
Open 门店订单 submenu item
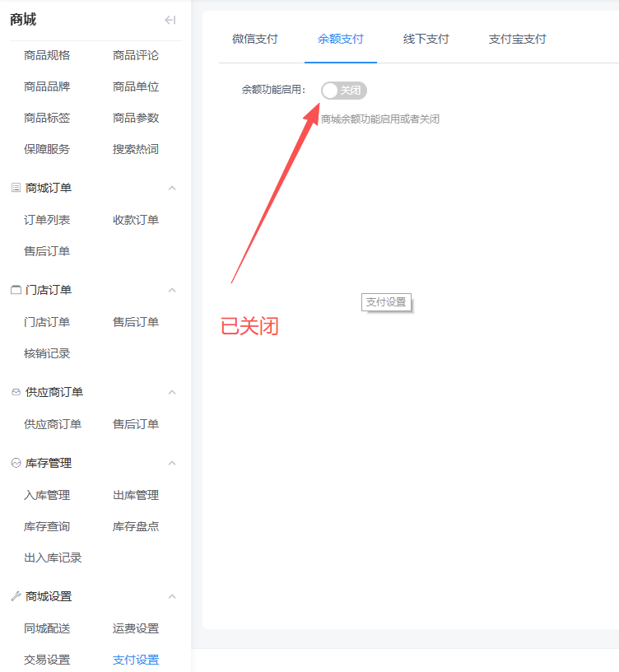pyautogui.click(x=47, y=322)
